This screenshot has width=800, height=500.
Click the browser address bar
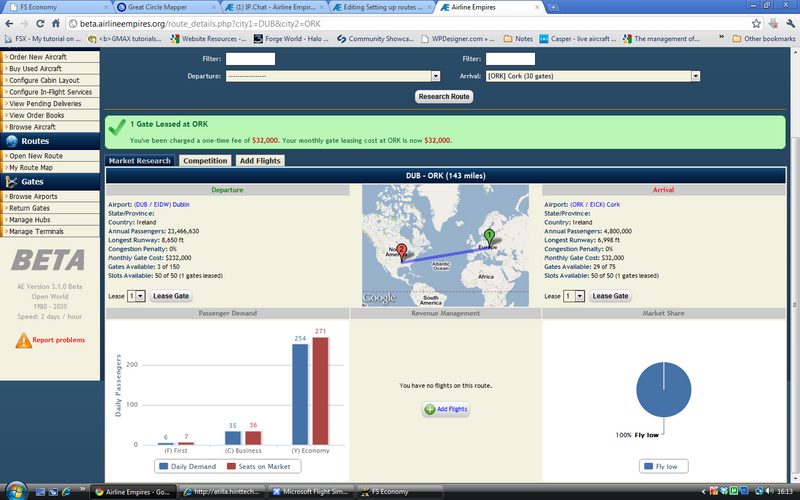click(408, 23)
